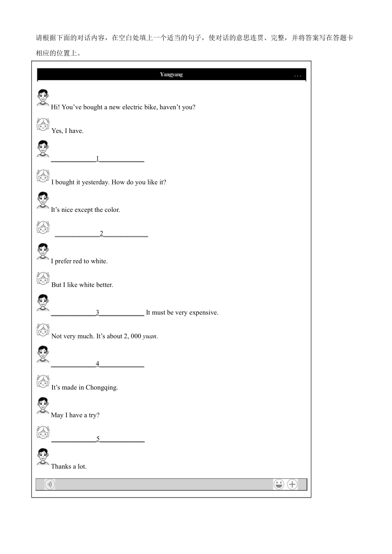Click the blank line numbered 5
The image size is (392, 554).
(98, 439)
